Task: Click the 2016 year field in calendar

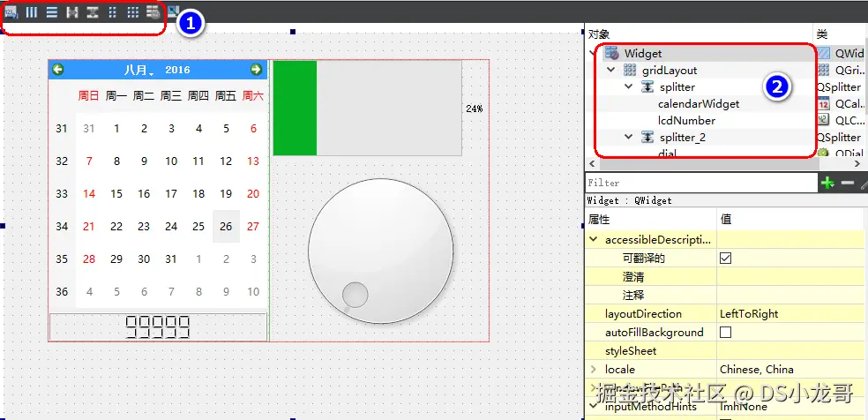Action: [x=177, y=70]
